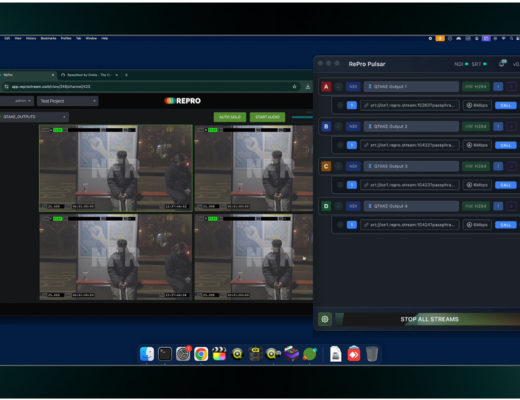Click the blue S icon on channel B output
The image size is (520, 400).
click(x=352, y=145)
